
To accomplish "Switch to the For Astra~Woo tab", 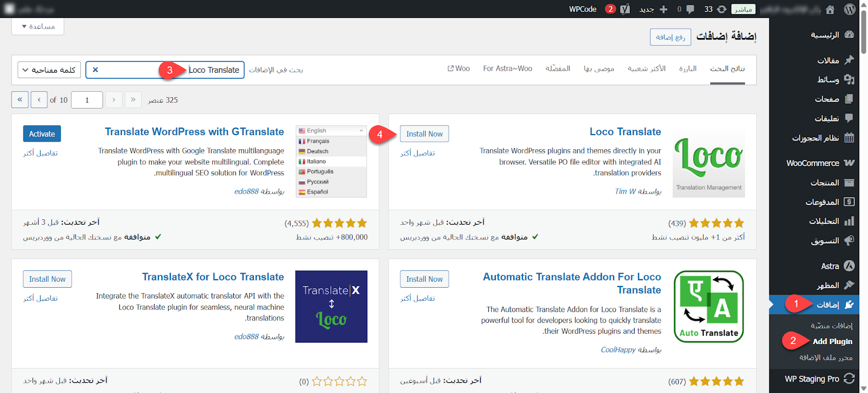I will tap(507, 68).
